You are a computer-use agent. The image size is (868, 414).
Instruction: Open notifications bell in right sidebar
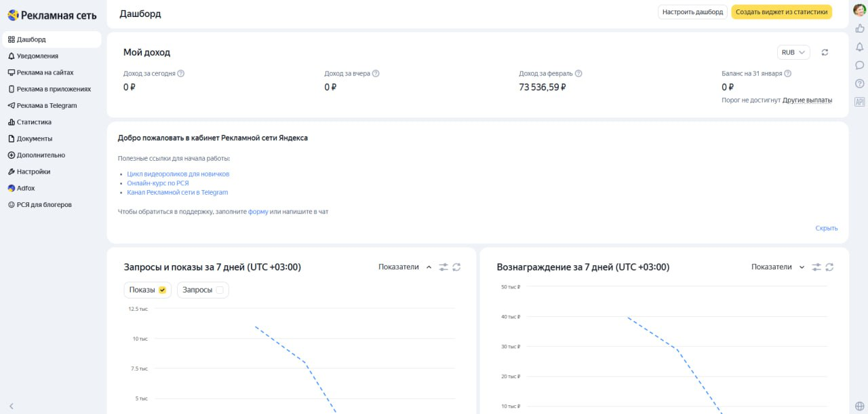(x=859, y=46)
